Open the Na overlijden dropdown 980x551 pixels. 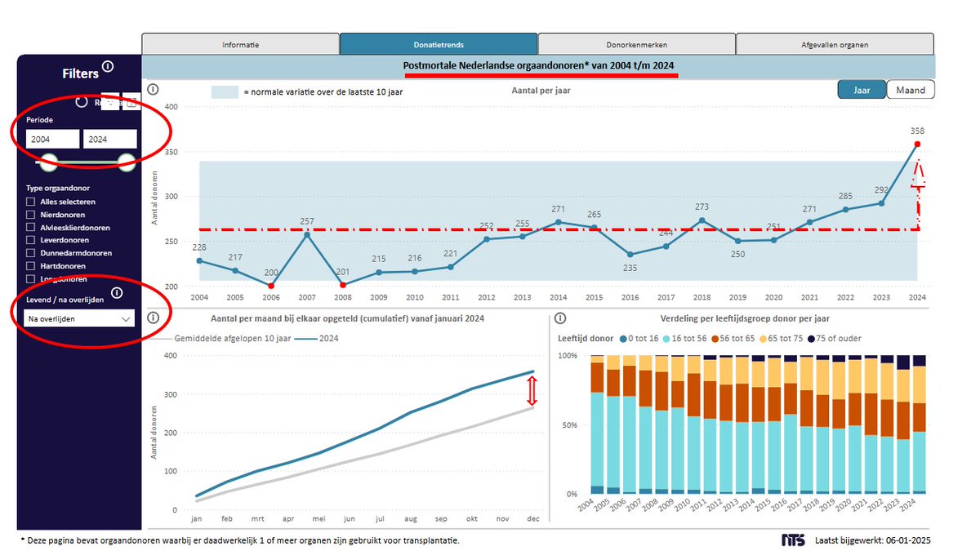[x=80, y=319]
